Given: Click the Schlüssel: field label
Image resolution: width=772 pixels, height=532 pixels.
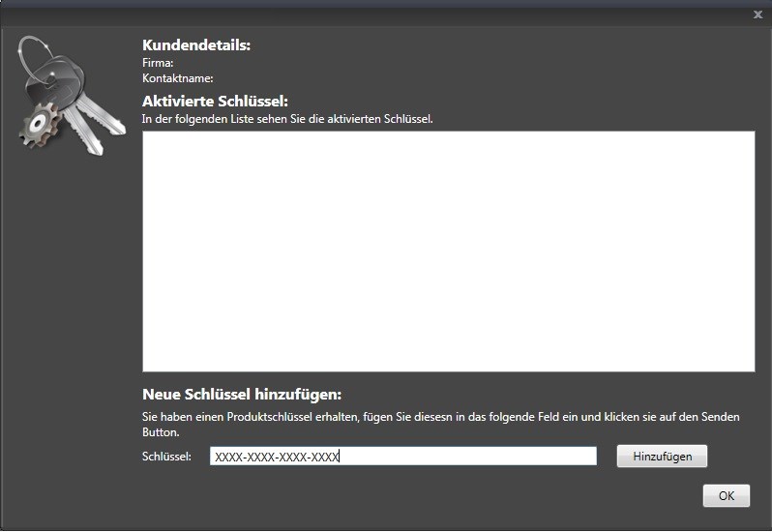Looking at the screenshot, I should (166, 456).
